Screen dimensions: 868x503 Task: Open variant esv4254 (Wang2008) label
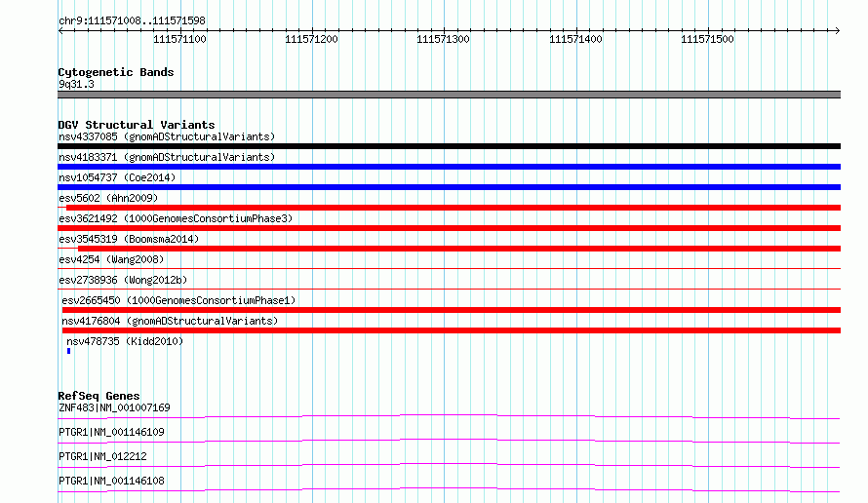(x=111, y=259)
